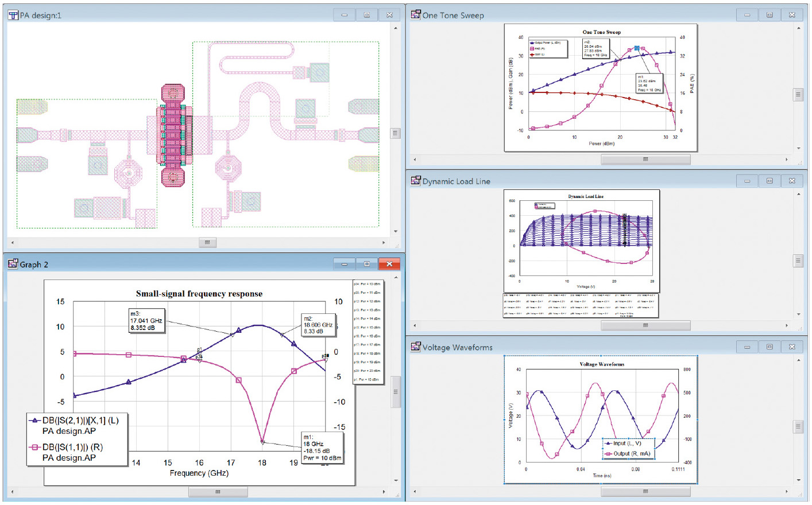The image size is (812, 505).
Task: Select the m1 18 GHz marker label in Graph 2
Action: [x=322, y=448]
